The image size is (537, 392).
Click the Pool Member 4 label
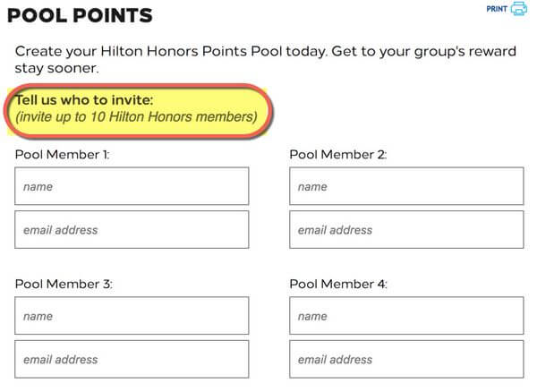tap(338, 284)
